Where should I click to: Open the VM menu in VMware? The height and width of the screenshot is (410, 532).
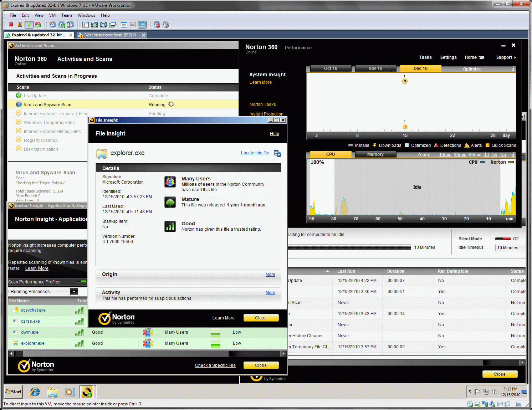(52, 15)
